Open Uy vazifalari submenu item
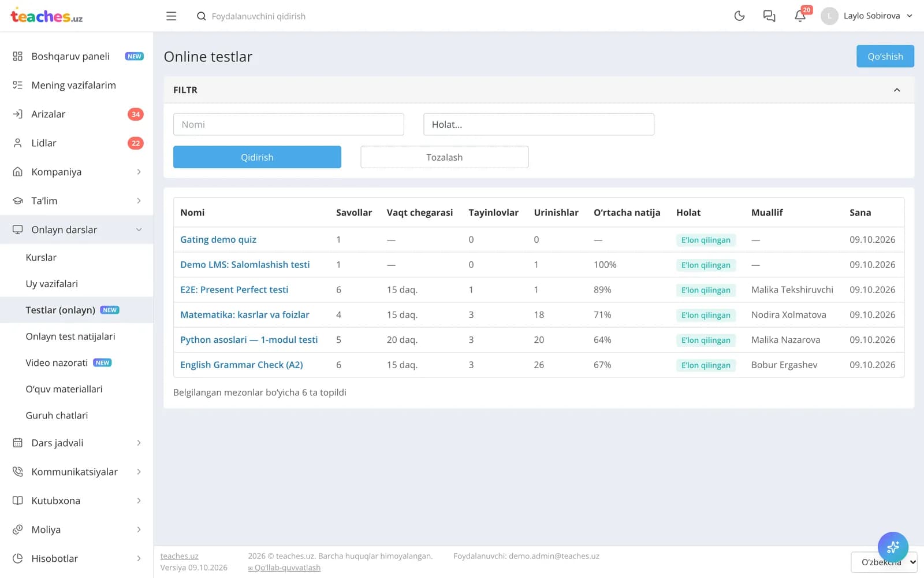This screenshot has height=578, width=924. point(51,284)
